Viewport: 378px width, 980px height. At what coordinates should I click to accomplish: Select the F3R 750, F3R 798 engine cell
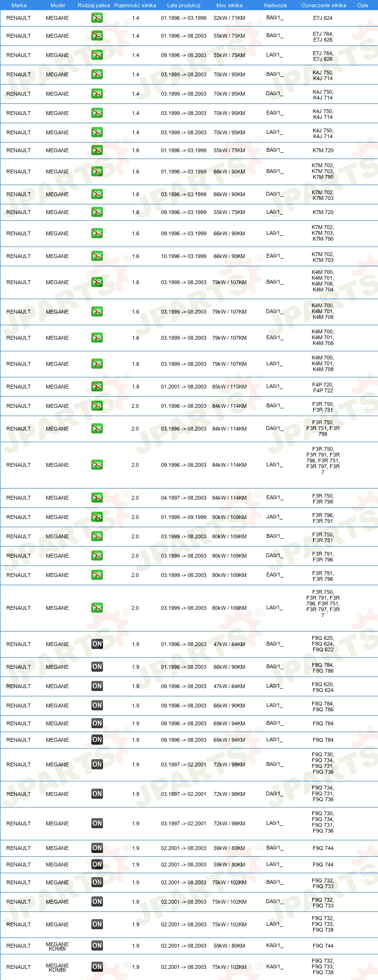pos(323,499)
